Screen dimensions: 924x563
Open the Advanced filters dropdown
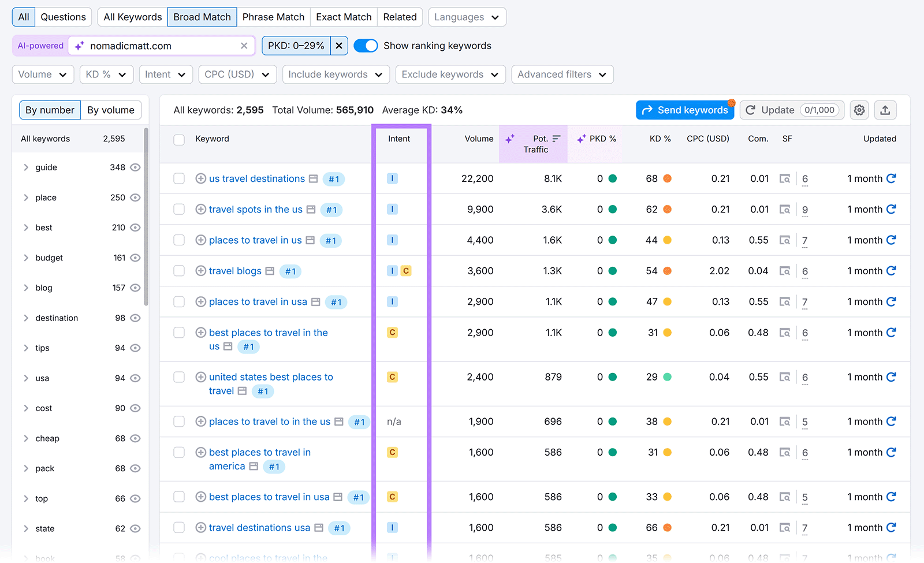point(561,74)
